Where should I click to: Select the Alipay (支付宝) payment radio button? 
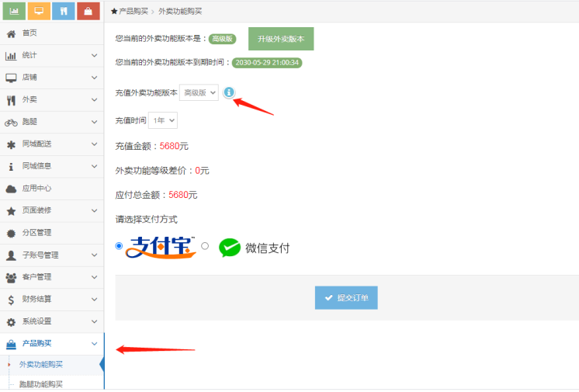[x=119, y=246]
